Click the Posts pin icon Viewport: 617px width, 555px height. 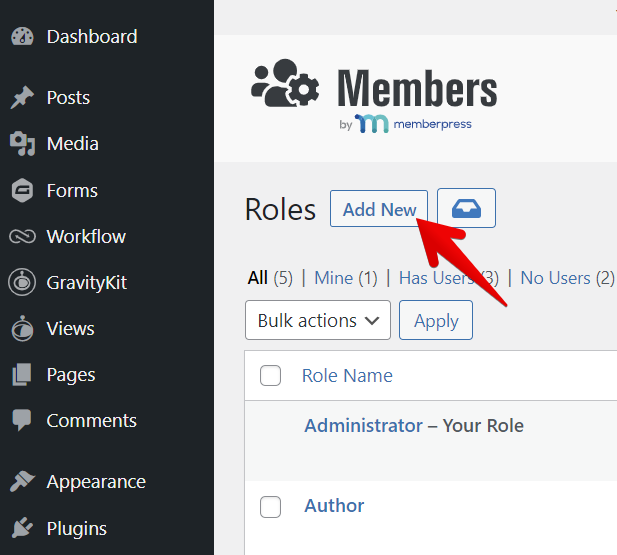(22, 98)
